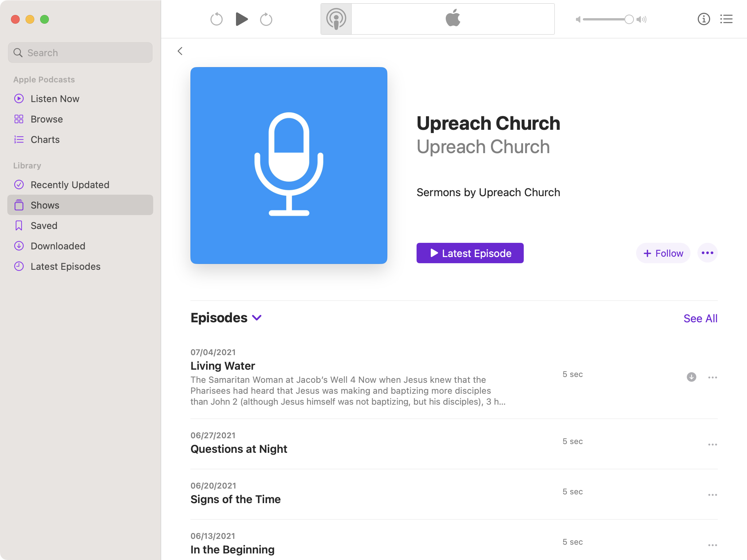The image size is (747, 560).
Task: Select Shows in Library
Action: point(80,205)
